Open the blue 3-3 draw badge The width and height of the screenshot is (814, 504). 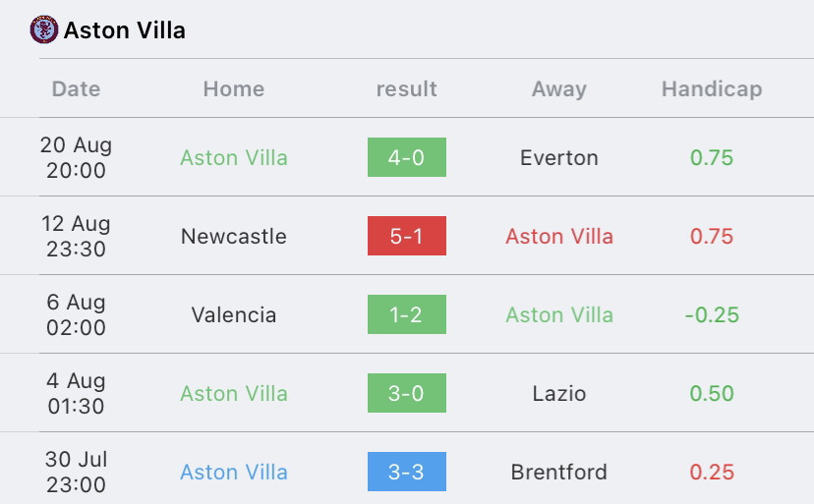point(406,472)
